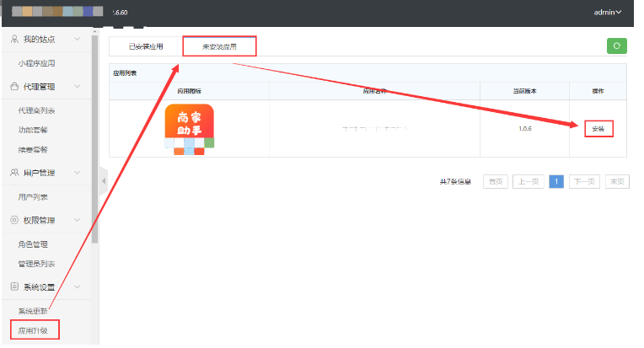
Task: Switch to the 已安装应用 tab
Action: point(146,46)
